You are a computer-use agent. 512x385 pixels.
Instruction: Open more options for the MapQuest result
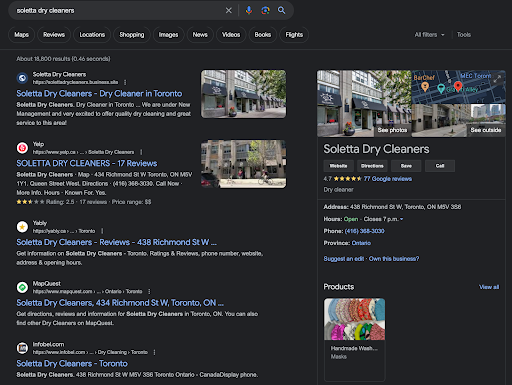[149, 292]
